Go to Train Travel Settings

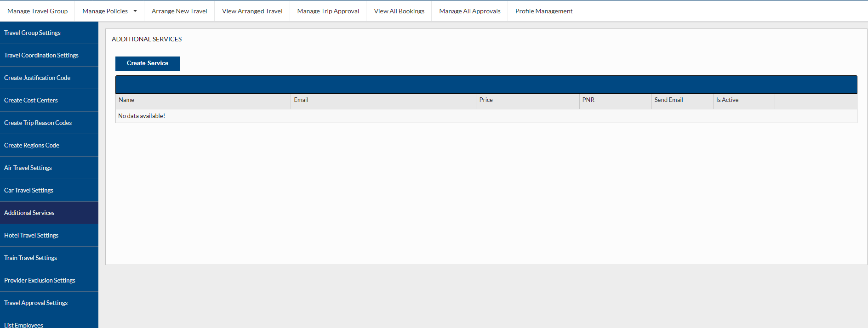tap(49, 258)
